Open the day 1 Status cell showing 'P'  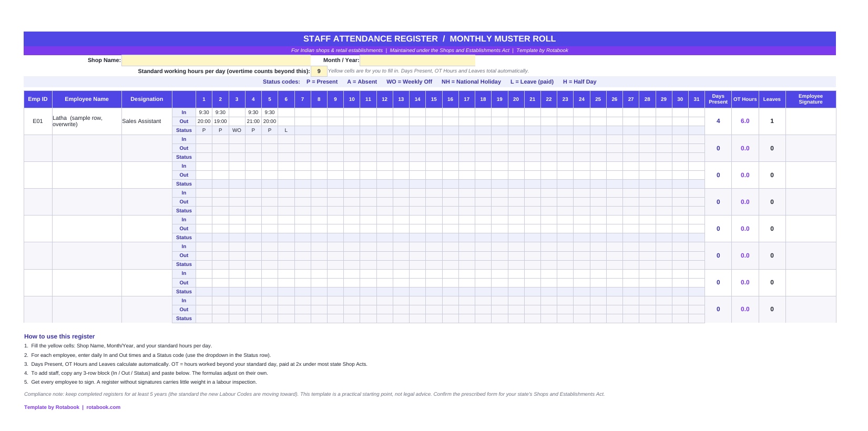click(204, 130)
